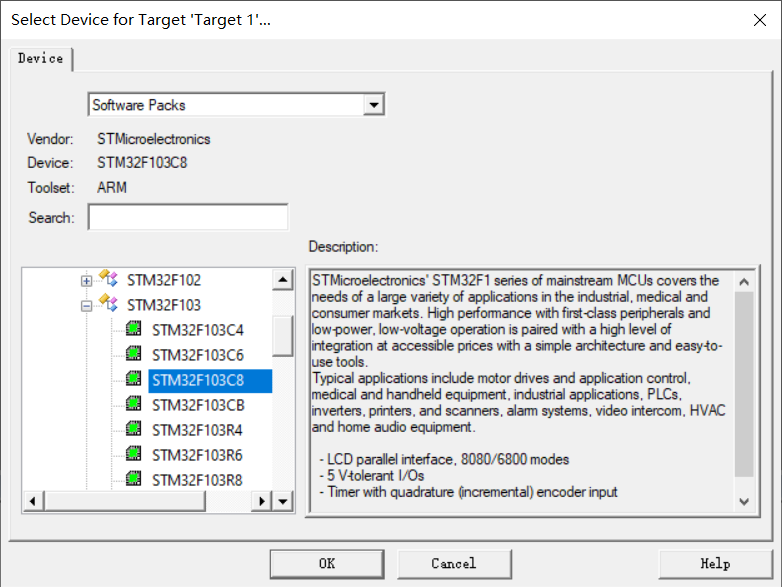This screenshot has height=587, width=782.
Task: Select STM32F103C8 in the device tree
Action: click(x=210, y=381)
